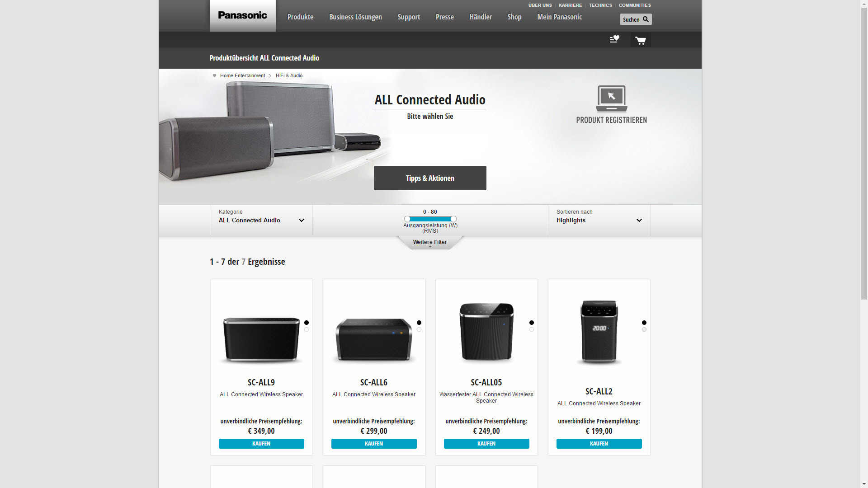Click the search magnifier icon
868x488 pixels.
point(646,19)
